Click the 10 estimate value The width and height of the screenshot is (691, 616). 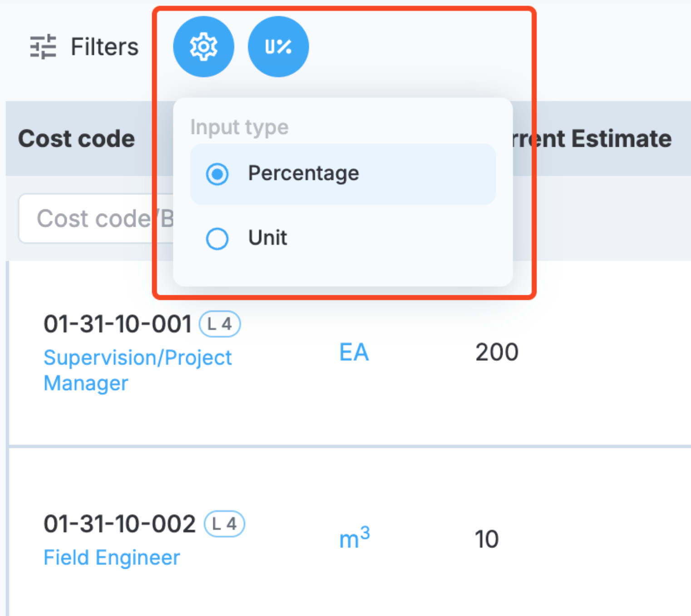[x=487, y=539]
